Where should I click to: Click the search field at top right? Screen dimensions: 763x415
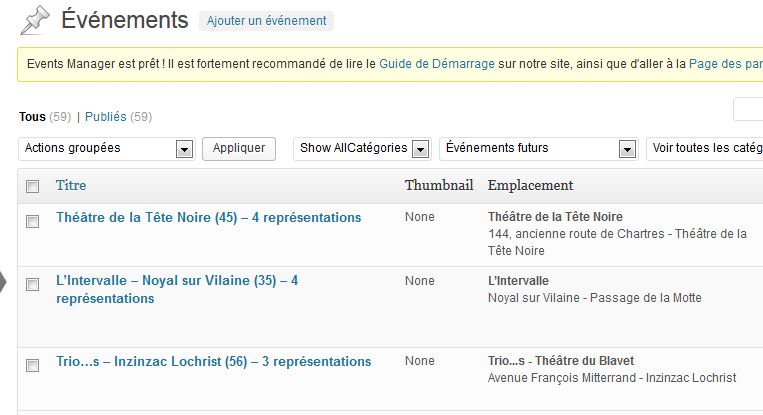tap(748, 109)
